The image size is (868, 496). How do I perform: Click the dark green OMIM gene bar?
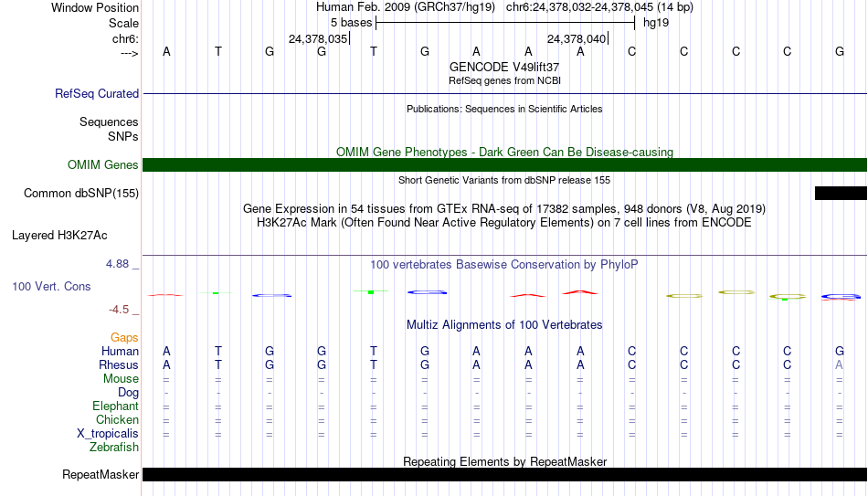coord(504,165)
